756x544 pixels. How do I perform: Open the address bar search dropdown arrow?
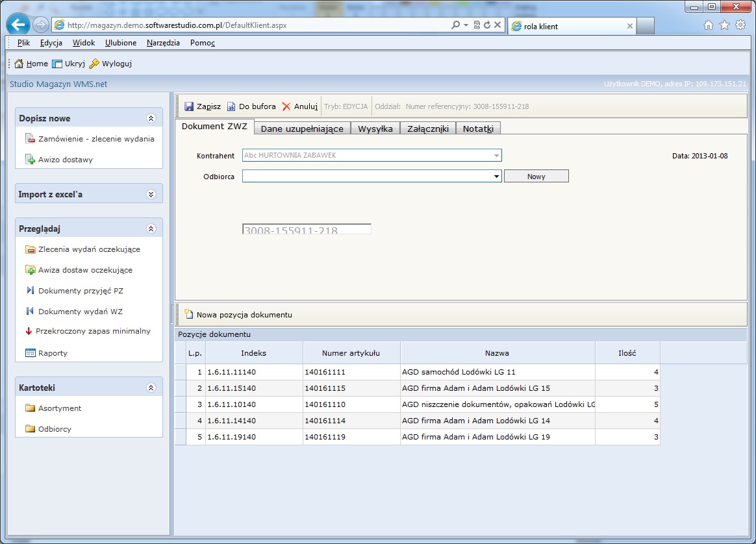pos(466,25)
